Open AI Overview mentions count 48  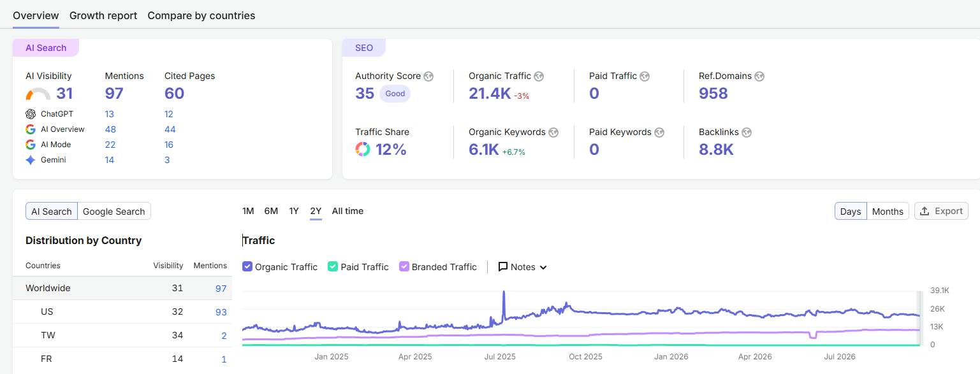(x=110, y=129)
